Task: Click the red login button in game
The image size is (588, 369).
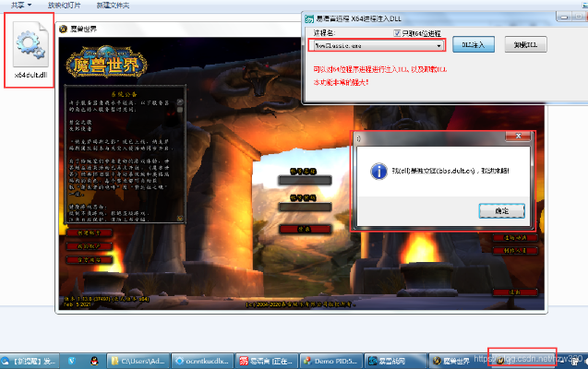Action: (x=305, y=229)
